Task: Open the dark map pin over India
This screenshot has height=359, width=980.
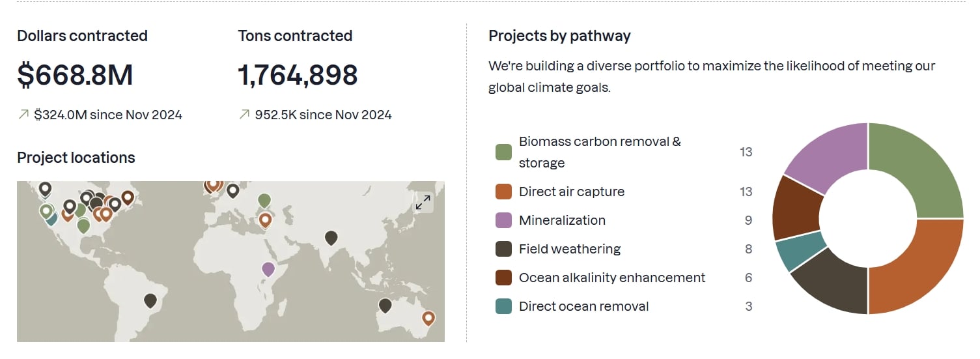Action: click(x=331, y=238)
